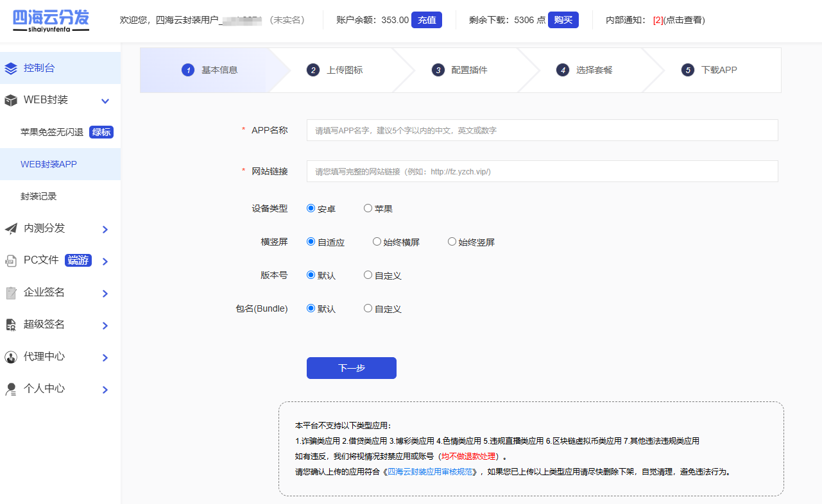Select 自定义 for 版本号
The width and height of the screenshot is (822, 504).
tap(368, 274)
